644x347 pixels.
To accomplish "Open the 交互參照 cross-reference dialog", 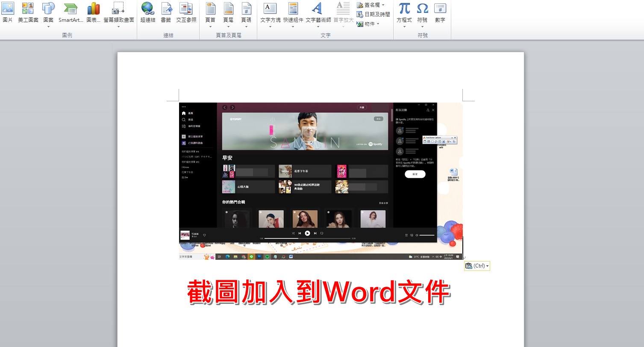I will point(186,13).
